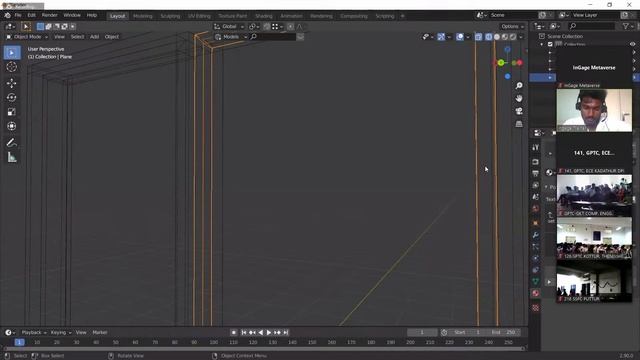Toggle X-ray mode in viewport header

click(x=478, y=37)
